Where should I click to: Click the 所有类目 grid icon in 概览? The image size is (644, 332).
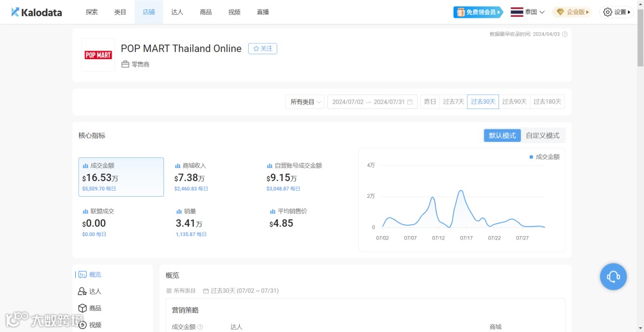tap(168, 290)
